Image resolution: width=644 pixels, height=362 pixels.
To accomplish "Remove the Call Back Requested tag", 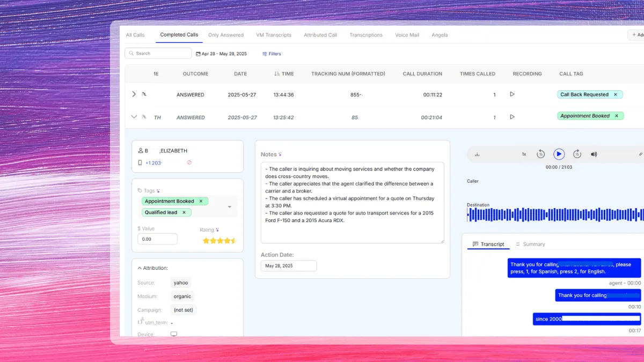I will (616, 94).
